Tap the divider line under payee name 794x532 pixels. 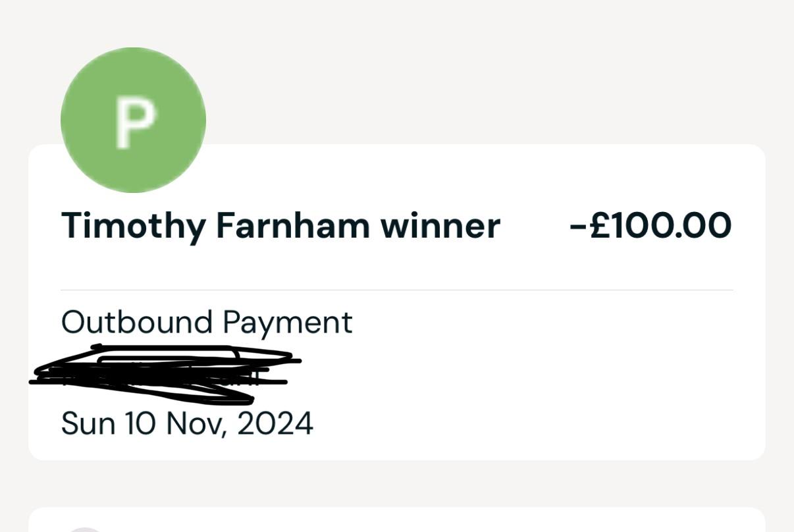(397, 290)
